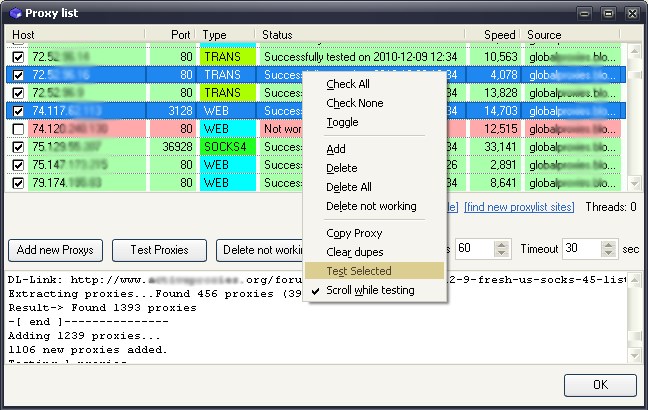The height and width of the screenshot is (410, 648).
Task: Select the SOCKS4 type cell
Action: click(228, 147)
